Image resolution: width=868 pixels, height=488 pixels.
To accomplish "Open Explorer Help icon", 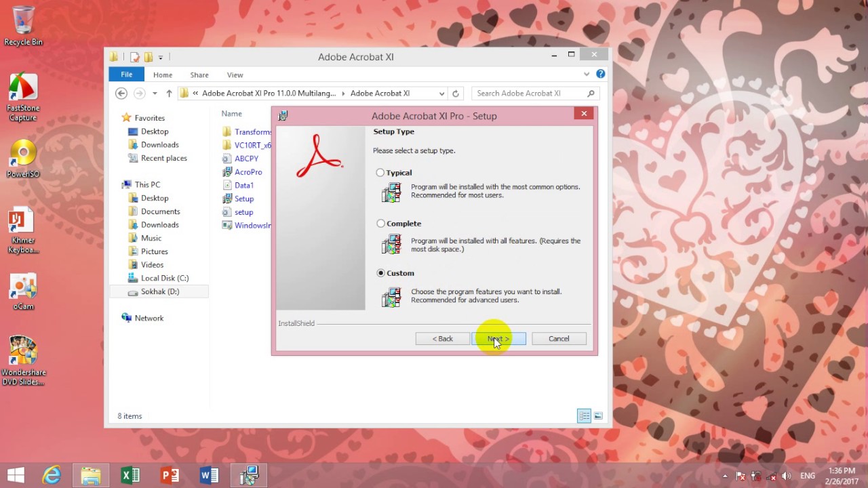I will tap(600, 74).
